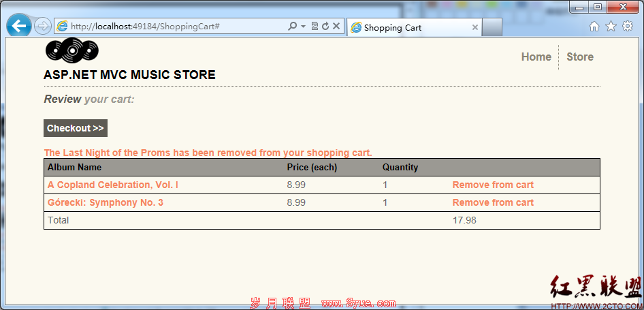Viewport: 644px width, 310px height.
Task: Click the search magnifier in address bar
Action: pyautogui.click(x=292, y=27)
